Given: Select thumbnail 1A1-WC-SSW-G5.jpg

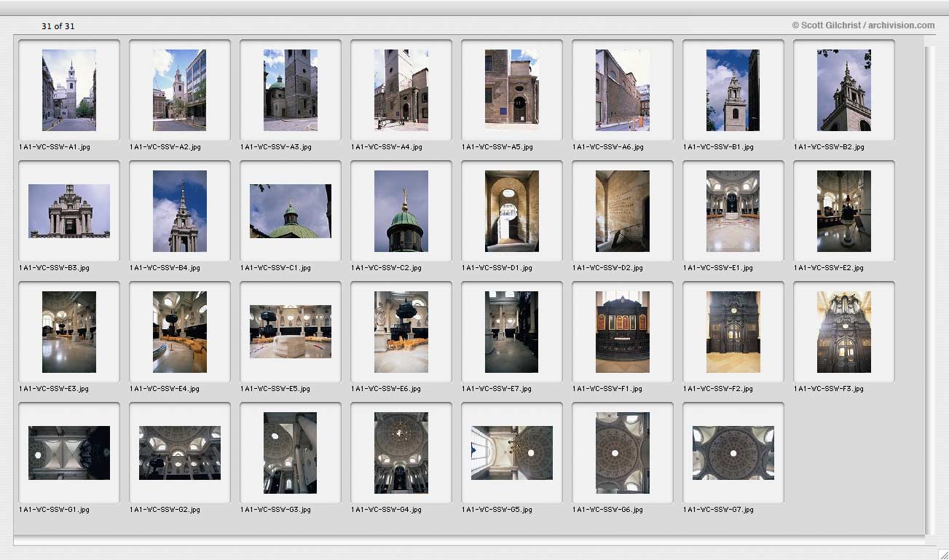Looking at the screenshot, I should coord(512,453).
